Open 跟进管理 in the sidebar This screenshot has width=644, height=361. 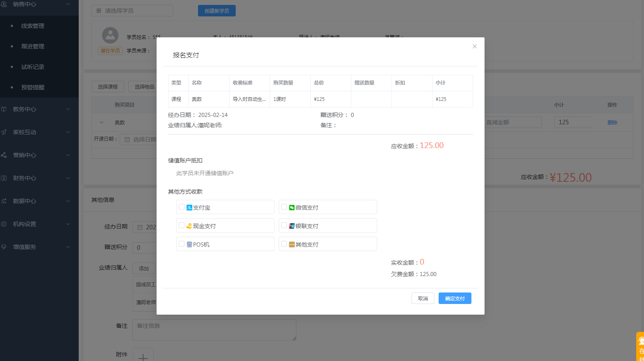[x=33, y=46]
